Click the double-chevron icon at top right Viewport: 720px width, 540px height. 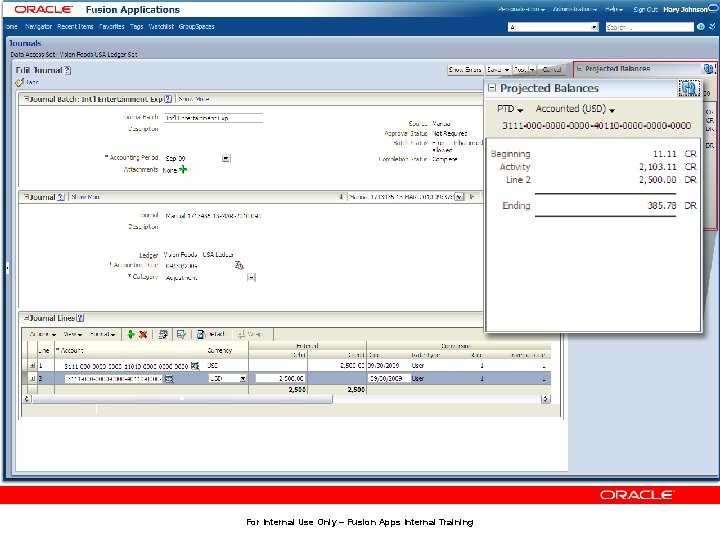coord(712,27)
